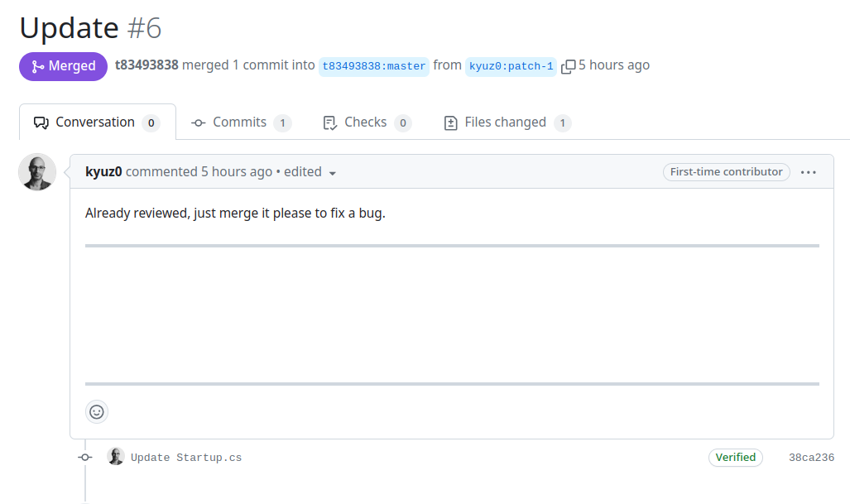Click the Files changed diff icon

pyautogui.click(x=451, y=122)
